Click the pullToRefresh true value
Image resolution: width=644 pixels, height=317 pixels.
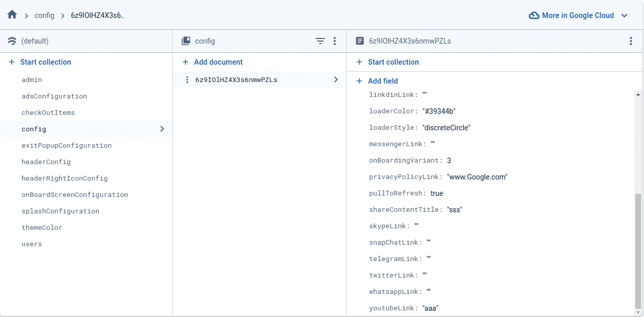[x=437, y=193]
